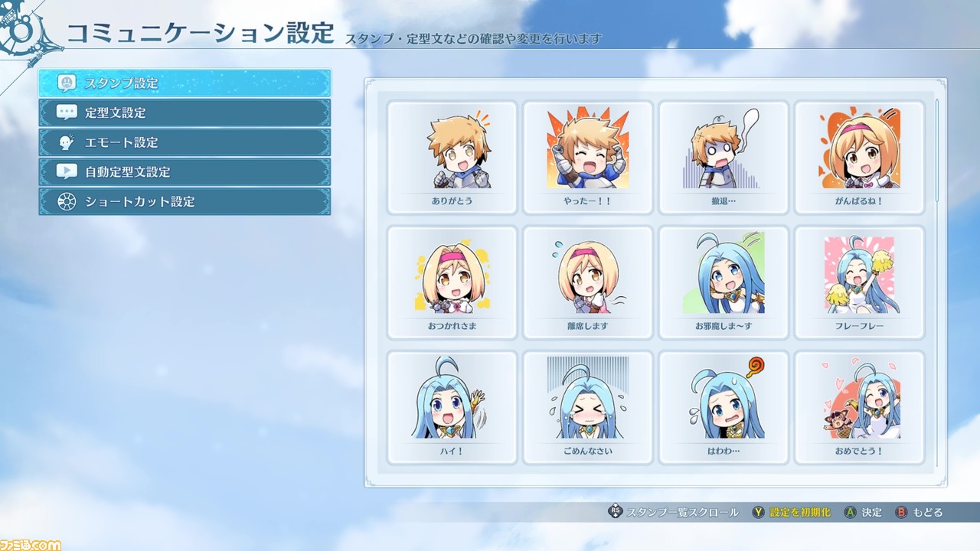Click the B button もどる prompt
Image resolution: width=980 pixels, height=551 pixels.
[x=919, y=512]
